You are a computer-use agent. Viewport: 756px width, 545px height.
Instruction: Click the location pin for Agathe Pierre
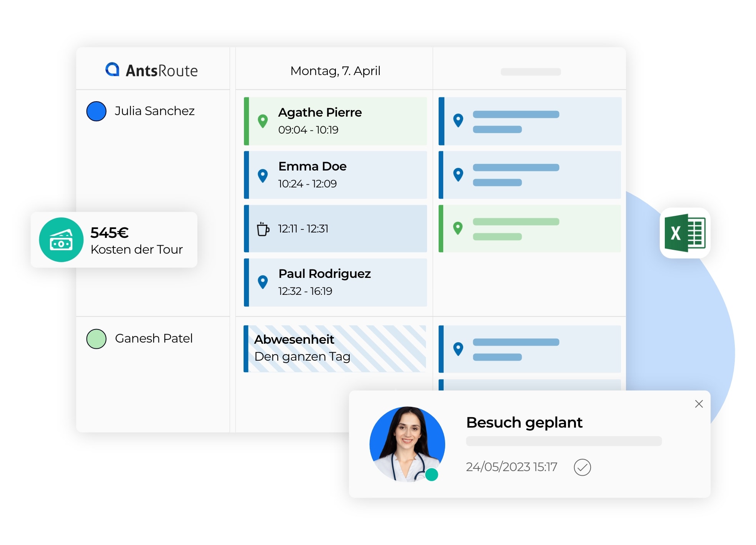click(x=263, y=118)
